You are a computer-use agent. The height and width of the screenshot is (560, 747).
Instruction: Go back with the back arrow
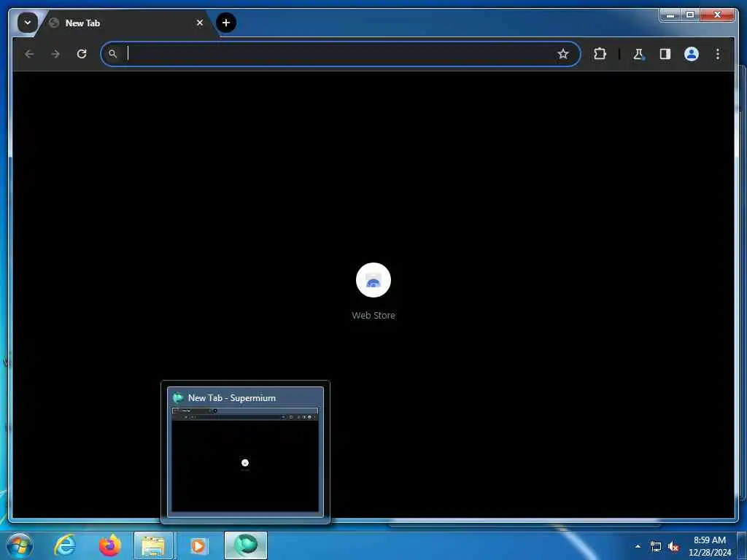click(x=29, y=54)
